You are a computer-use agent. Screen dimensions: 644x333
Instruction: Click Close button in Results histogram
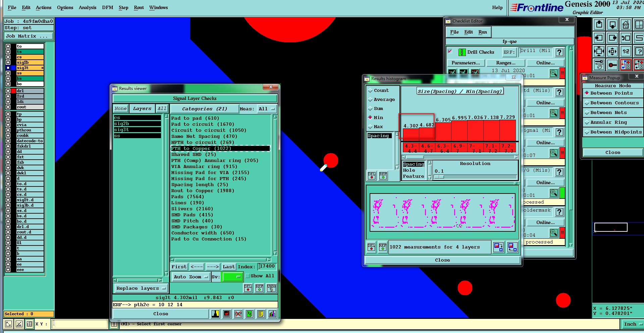tap(442, 260)
